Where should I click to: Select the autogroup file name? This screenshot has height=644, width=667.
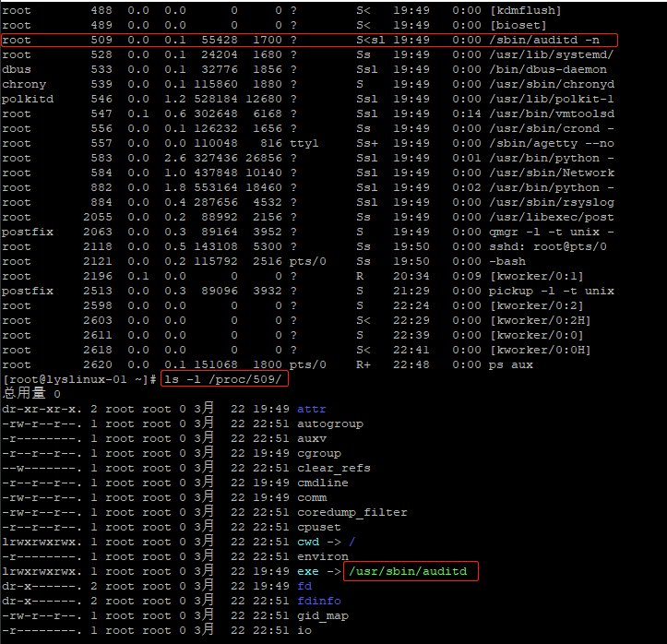point(329,424)
